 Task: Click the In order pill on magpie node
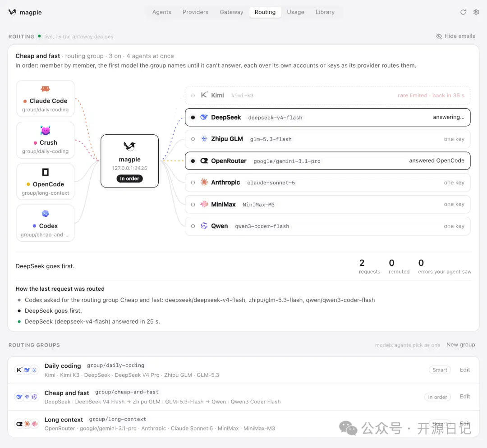(129, 178)
